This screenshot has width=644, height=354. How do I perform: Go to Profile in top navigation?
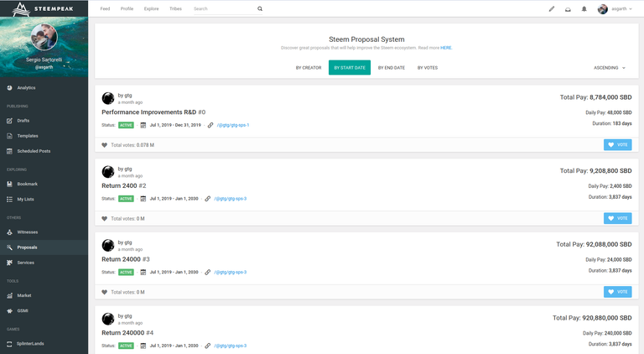[x=127, y=8]
